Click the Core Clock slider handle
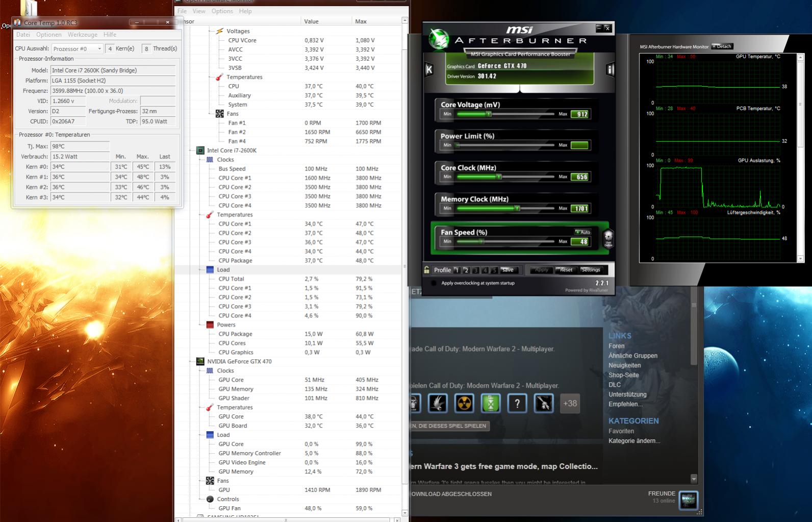This screenshot has width=812, height=522. pos(499,177)
